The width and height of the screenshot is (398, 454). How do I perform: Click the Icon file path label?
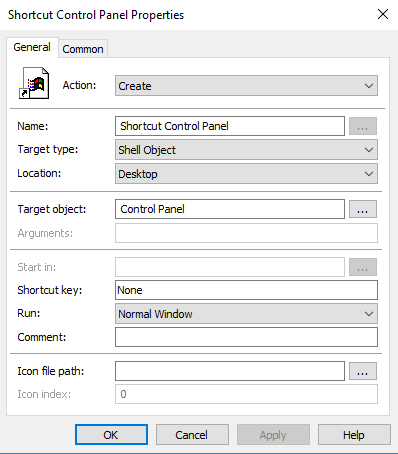click(51, 371)
